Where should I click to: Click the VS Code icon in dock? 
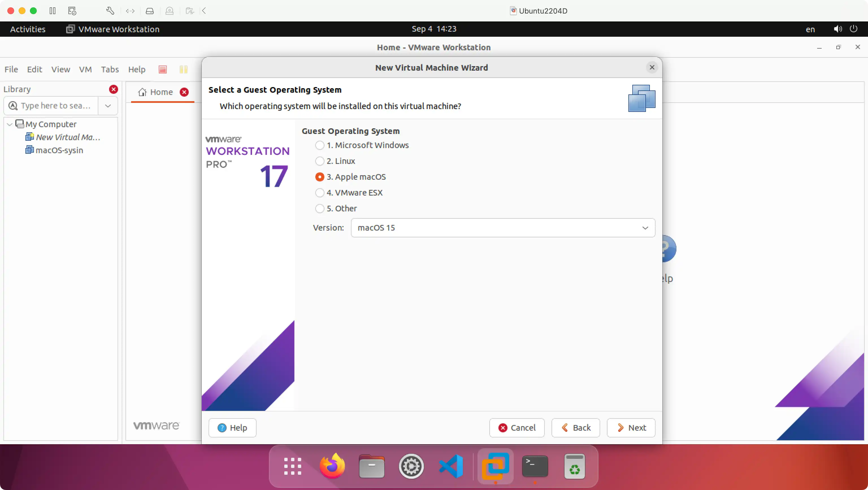pos(451,466)
